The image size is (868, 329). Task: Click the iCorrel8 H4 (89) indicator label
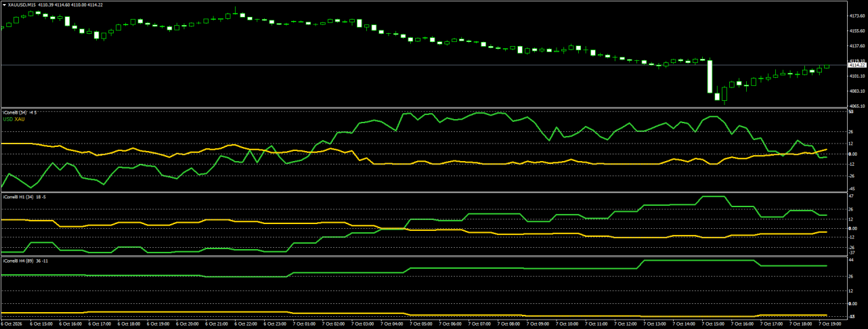[18, 260]
